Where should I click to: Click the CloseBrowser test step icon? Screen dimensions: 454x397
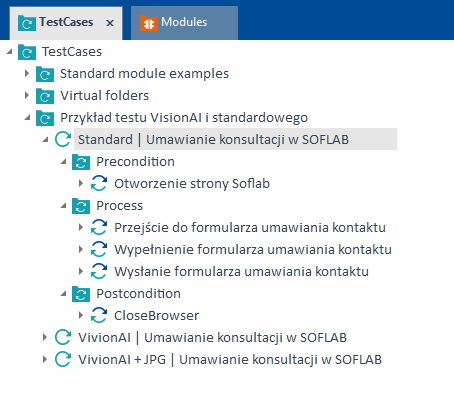99,316
